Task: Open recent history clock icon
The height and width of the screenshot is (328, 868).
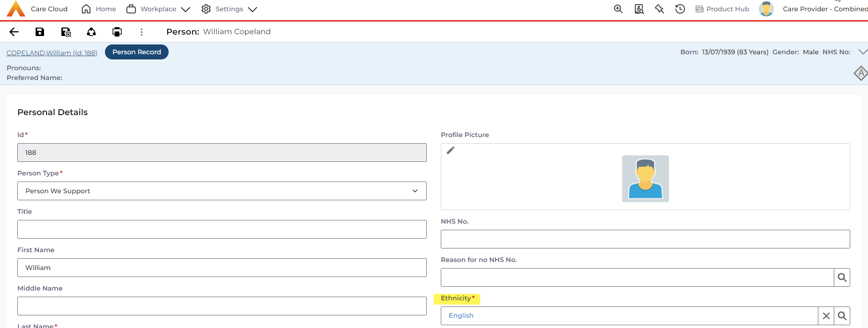Action: point(680,9)
